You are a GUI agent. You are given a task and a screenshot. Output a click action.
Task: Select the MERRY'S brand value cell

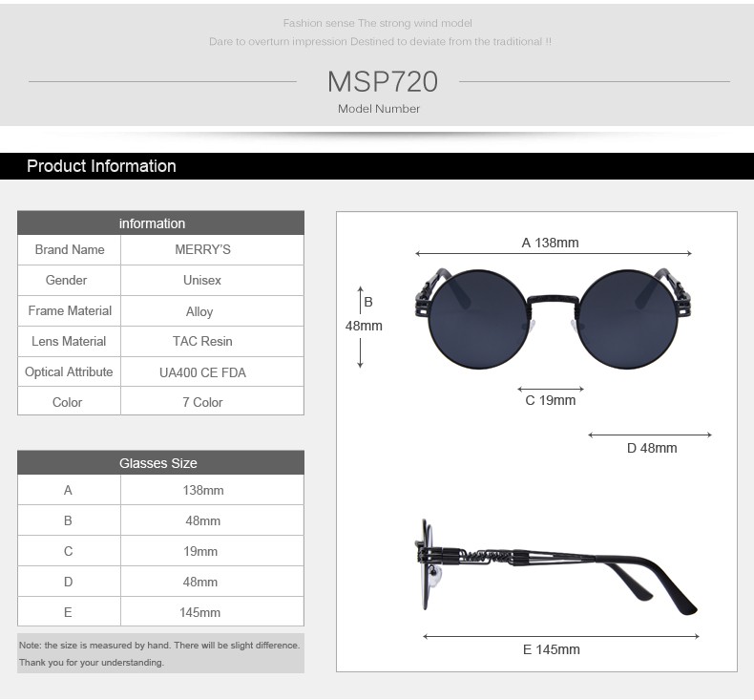(x=212, y=249)
